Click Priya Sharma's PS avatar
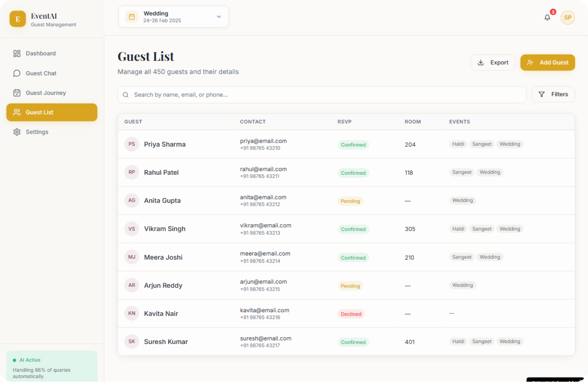Viewport: 588px width, 382px height. click(132, 144)
